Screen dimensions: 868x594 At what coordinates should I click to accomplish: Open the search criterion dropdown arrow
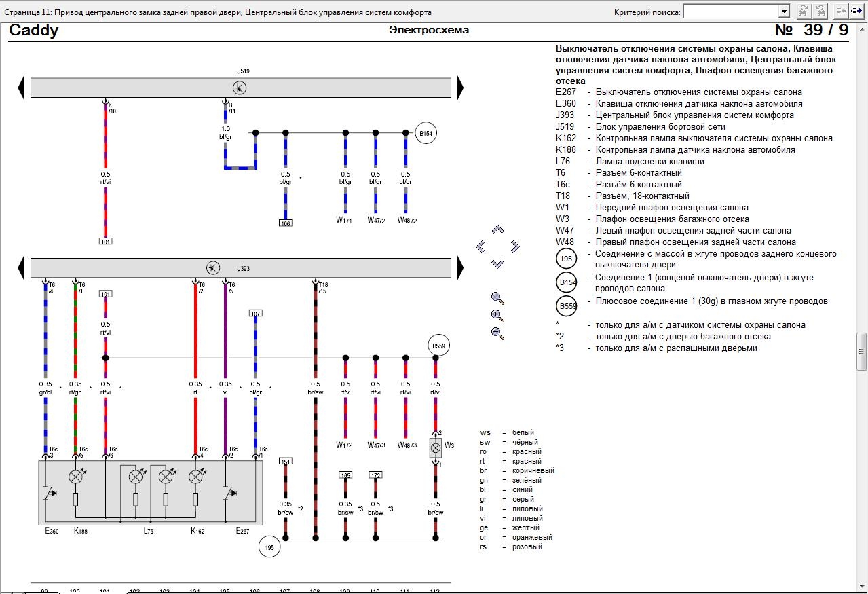pos(784,12)
